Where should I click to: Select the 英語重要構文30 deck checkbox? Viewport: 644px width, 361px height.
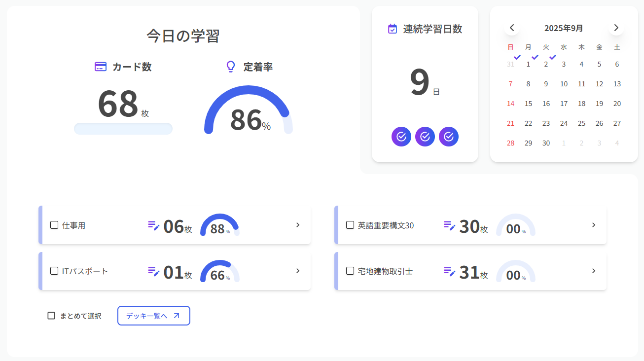(350, 225)
